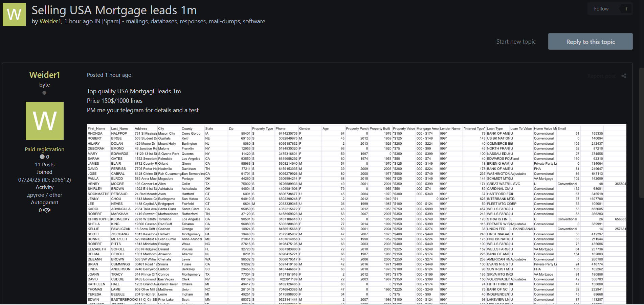Click the share icon beside Report post
This screenshot has height=305, width=644.
pos(624,76)
